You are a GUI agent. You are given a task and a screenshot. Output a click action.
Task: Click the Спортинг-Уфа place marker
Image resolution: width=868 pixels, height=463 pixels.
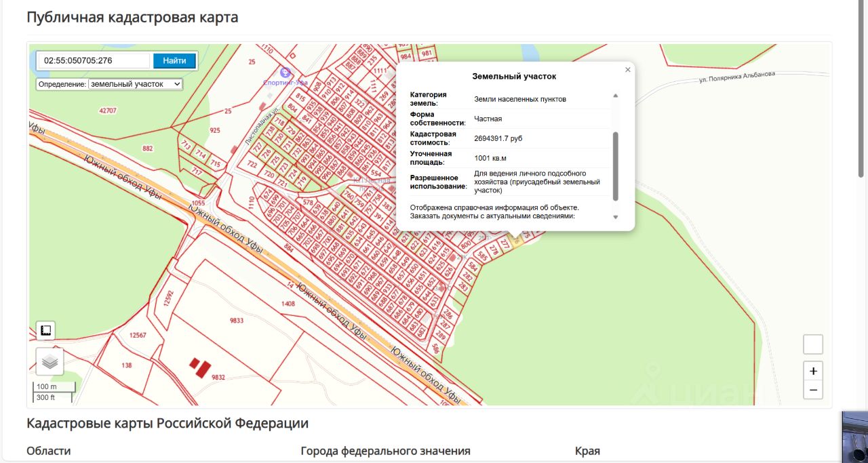pyautogui.click(x=285, y=73)
